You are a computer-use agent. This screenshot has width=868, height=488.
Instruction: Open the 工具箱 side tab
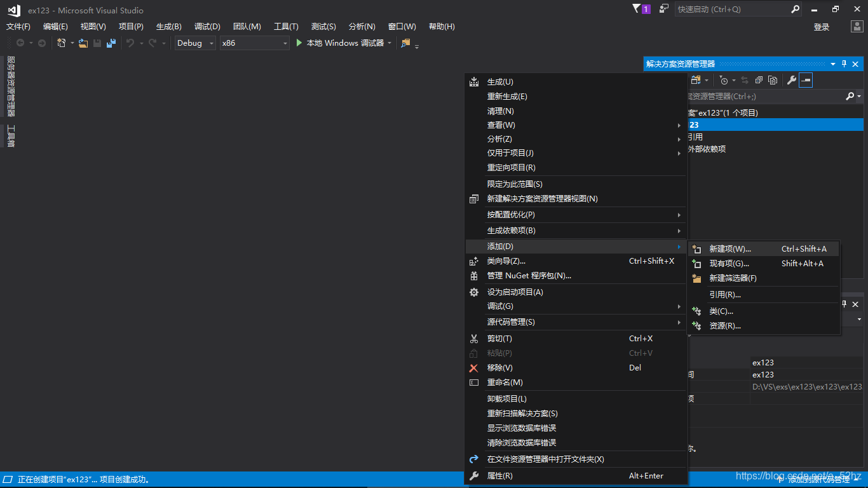(x=11, y=136)
